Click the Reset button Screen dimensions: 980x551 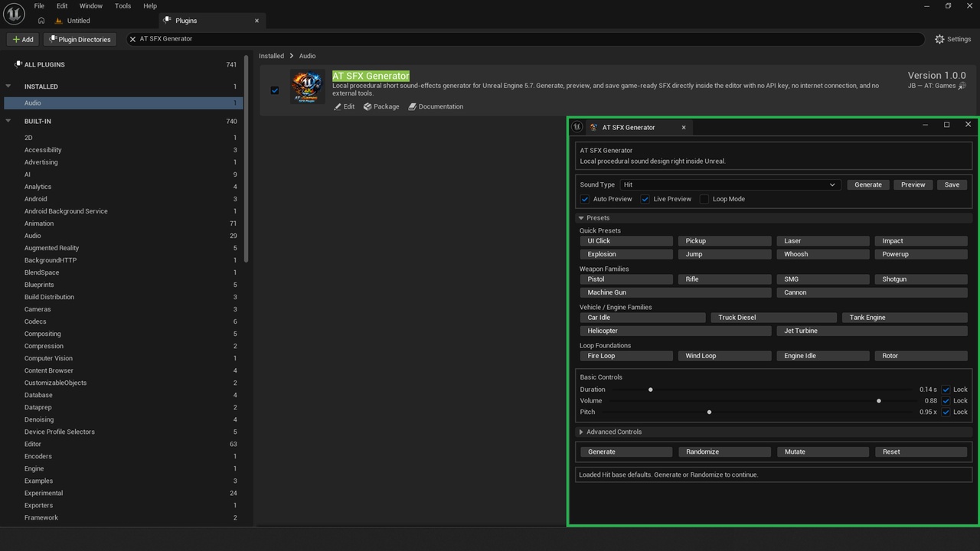click(x=920, y=452)
